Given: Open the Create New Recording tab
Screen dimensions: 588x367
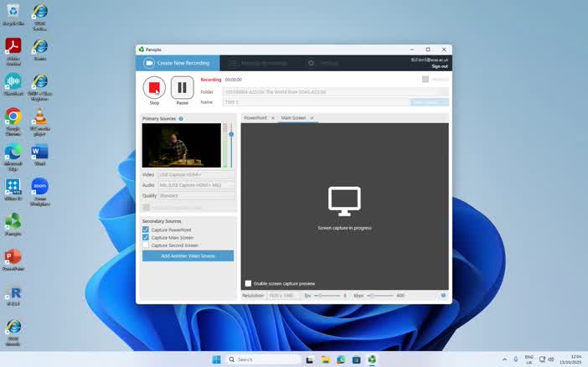Looking at the screenshot, I should 178,63.
